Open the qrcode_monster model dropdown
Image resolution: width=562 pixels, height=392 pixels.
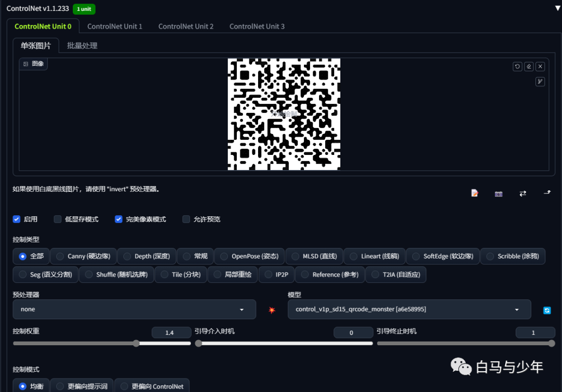410,309
